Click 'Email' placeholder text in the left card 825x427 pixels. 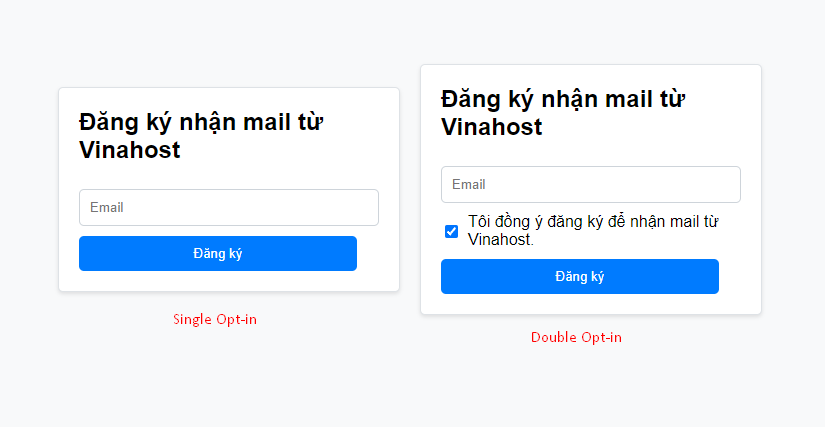(107, 208)
